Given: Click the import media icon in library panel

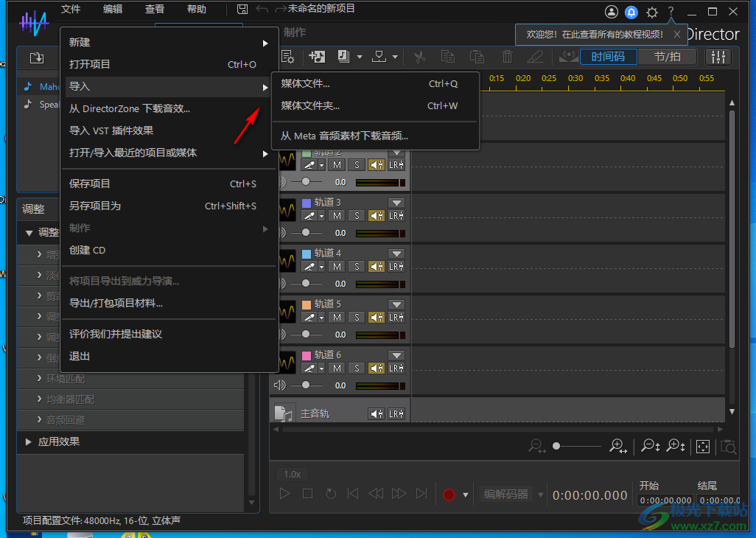Looking at the screenshot, I should [x=37, y=57].
